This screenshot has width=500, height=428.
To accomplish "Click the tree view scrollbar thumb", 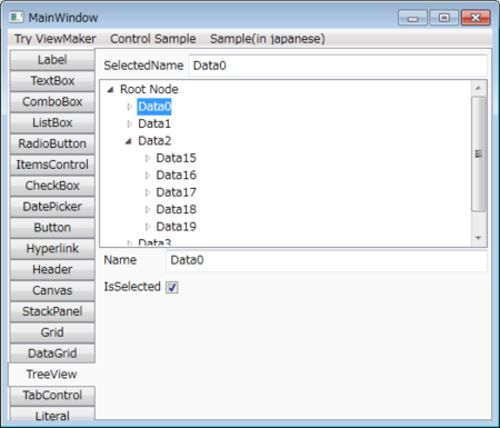I will 478,154.
